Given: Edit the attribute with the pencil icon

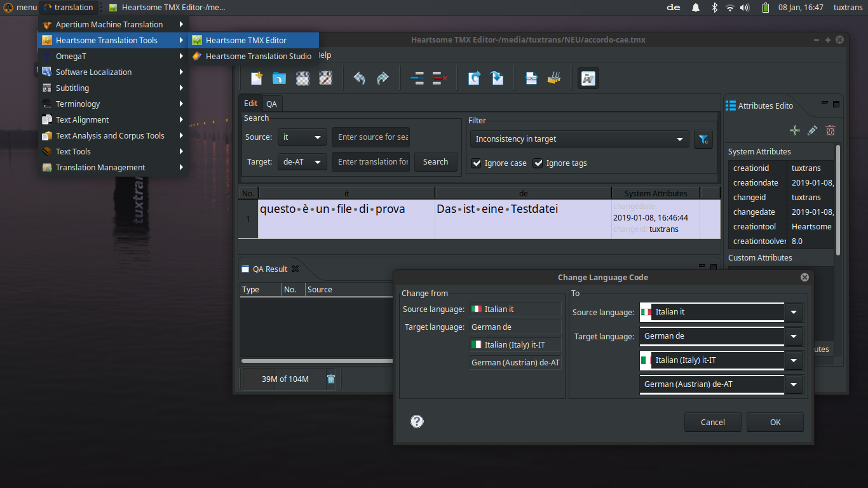Looking at the screenshot, I should [x=813, y=130].
